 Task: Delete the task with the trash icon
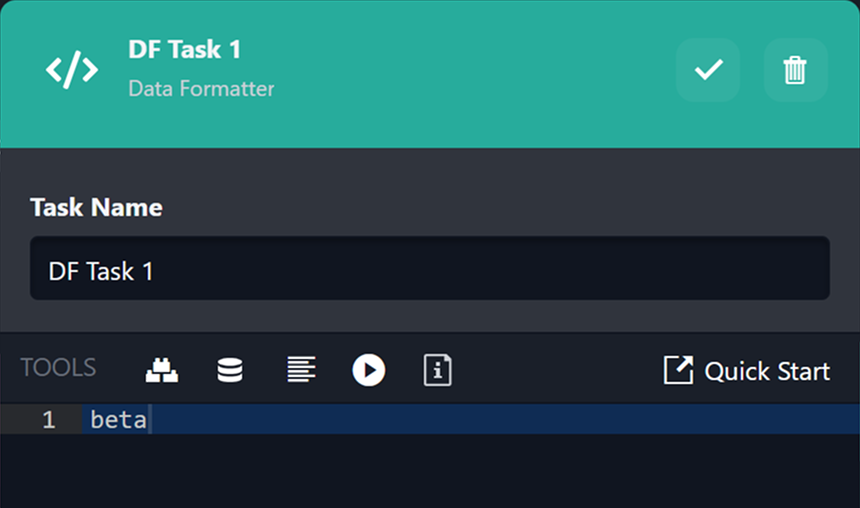(x=795, y=70)
